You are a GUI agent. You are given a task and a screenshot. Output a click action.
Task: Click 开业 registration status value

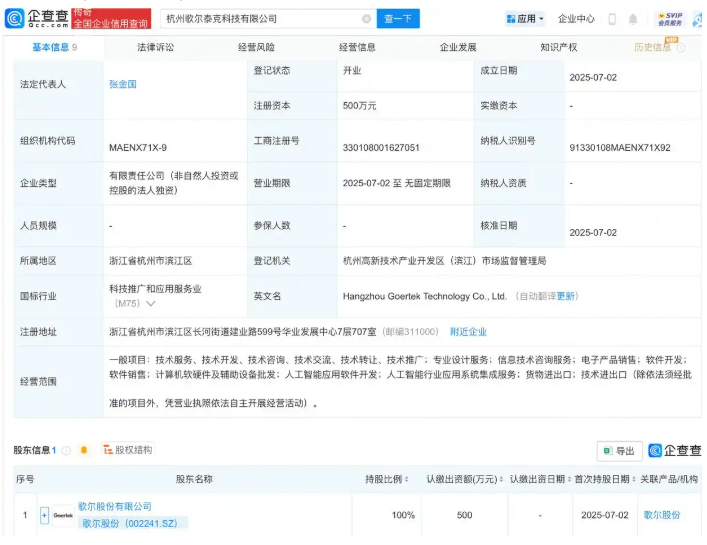[x=352, y=71]
